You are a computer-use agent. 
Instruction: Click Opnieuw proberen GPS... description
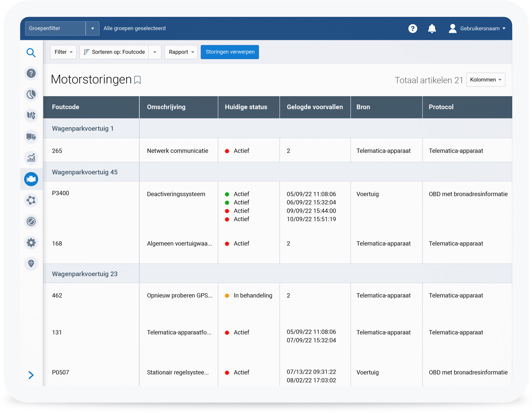[180, 296]
